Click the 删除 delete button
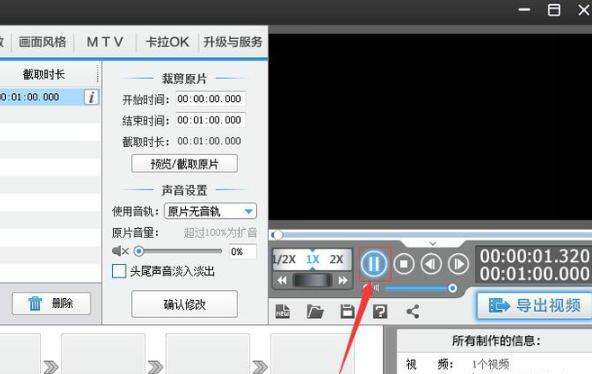The width and height of the screenshot is (592, 374). (51, 303)
